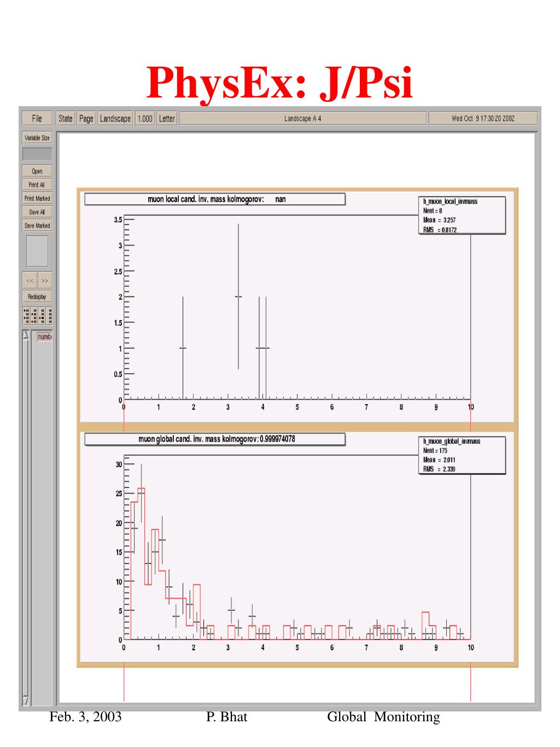Click the Redisplay button

click(37, 297)
